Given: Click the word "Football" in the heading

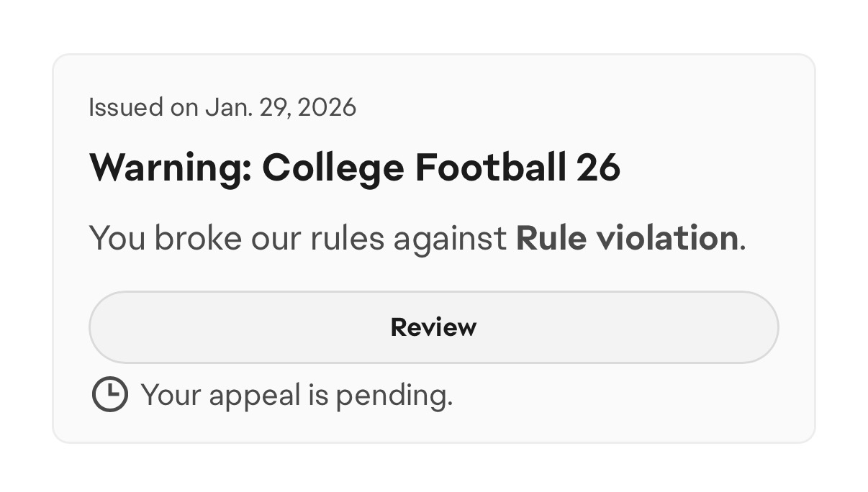Looking at the screenshot, I should tap(489, 168).
